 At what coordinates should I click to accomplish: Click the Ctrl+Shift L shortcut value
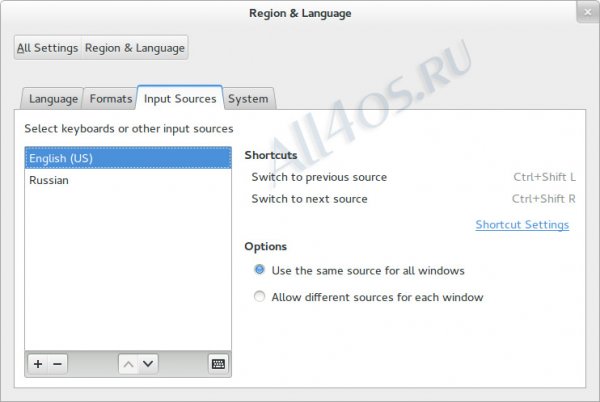544,177
